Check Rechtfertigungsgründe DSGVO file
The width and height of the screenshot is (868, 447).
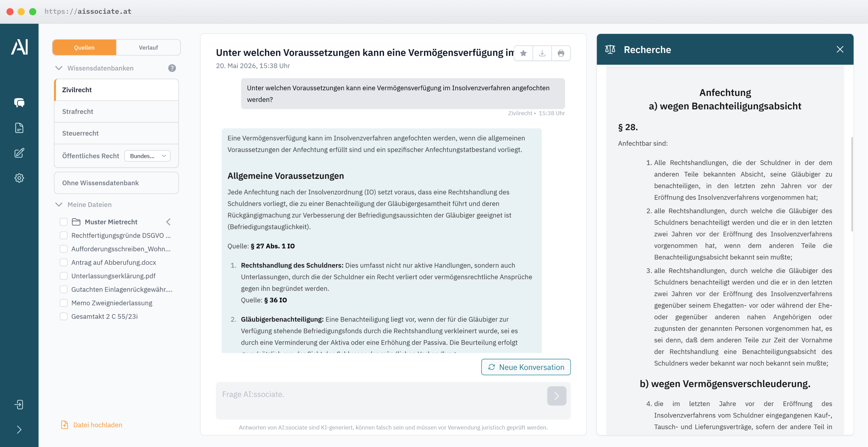63,235
